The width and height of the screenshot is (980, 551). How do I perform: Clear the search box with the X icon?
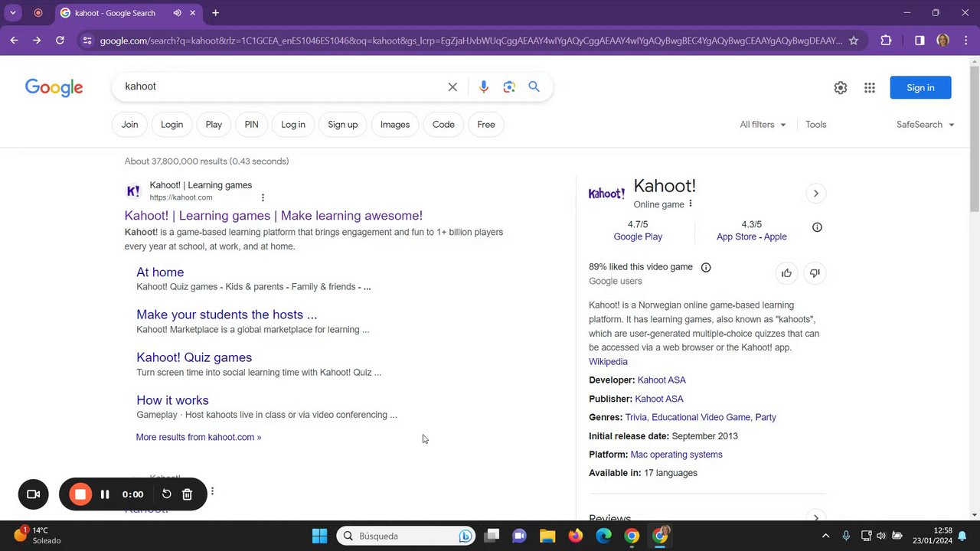pyautogui.click(x=452, y=87)
